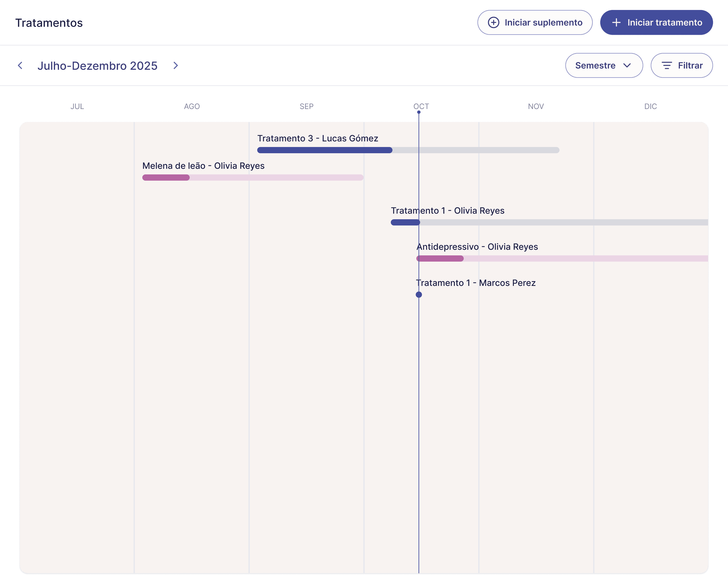Expand the Semestre dropdown arrow
This screenshot has width=728, height=588.
coord(627,65)
